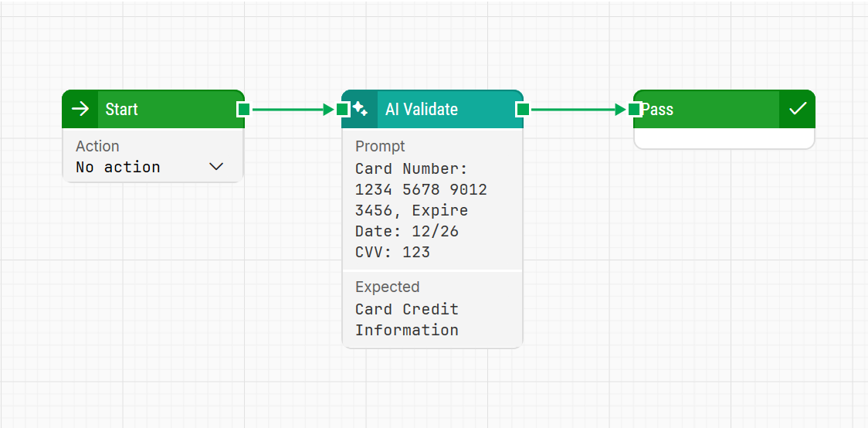Click the Start node arrow icon
Image resolution: width=868 pixels, height=428 pixels.
pos(80,109)
